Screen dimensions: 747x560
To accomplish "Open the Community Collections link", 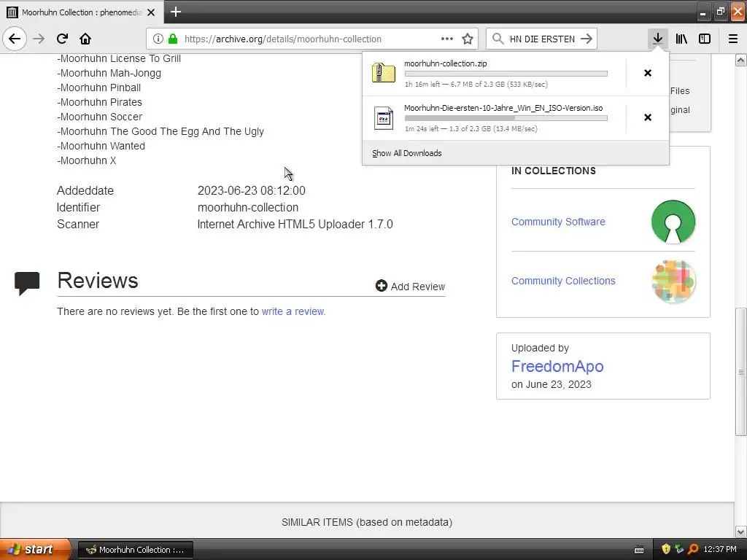I will [563, 281].
